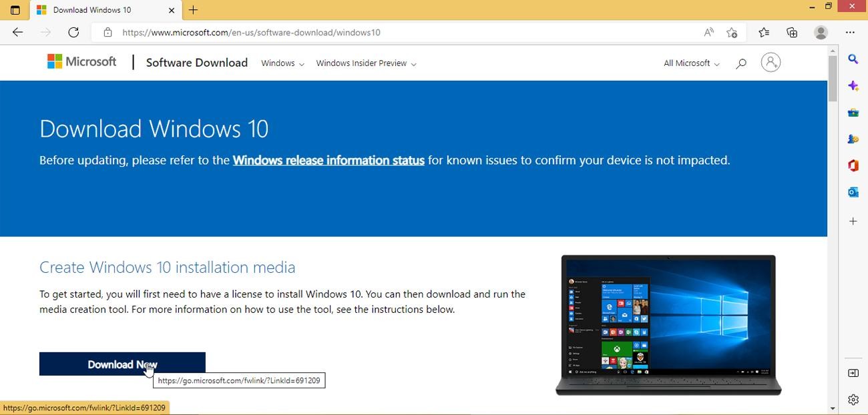The height and width of the screenshot is (415, 868).
Task: Open Edge Settings and more menu
Action: [x=850, y=32]
